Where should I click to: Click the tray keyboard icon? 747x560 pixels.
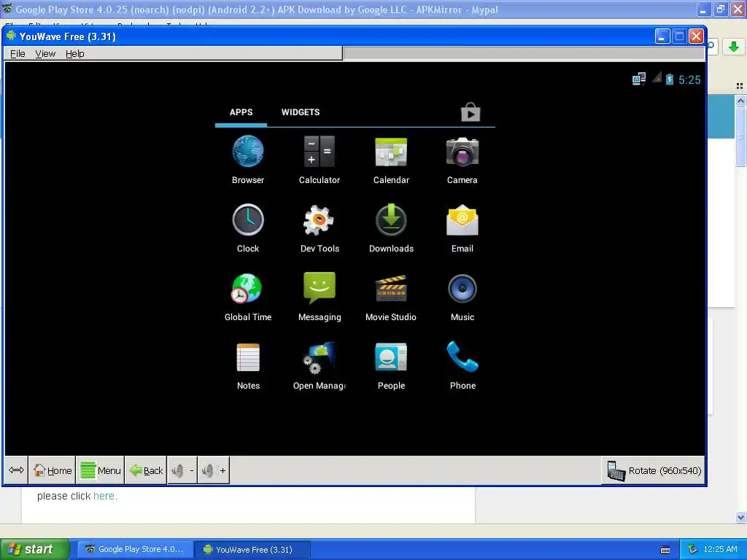(x=665, y=550)
